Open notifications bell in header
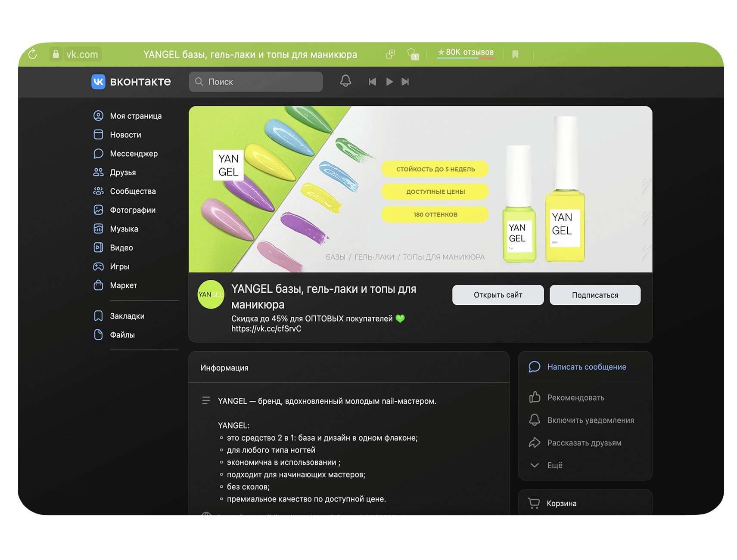737x560 pixels. (x=345, y=81)
